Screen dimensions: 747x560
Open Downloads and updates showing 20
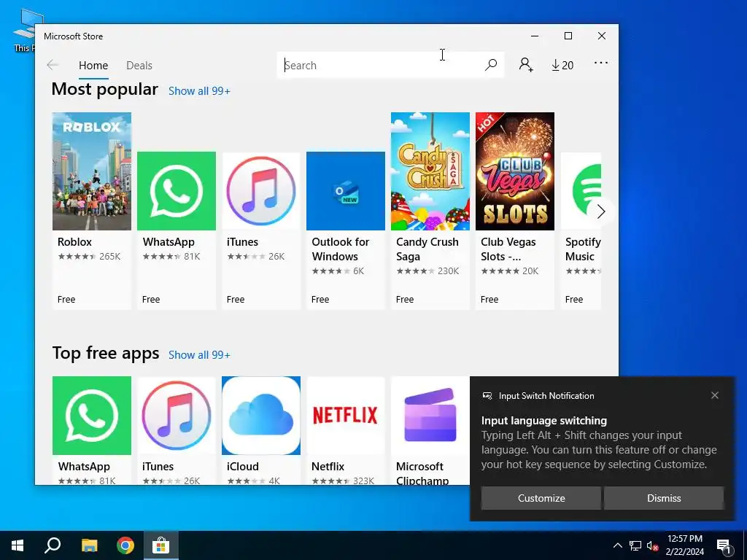pyautogui.click(x=562, y=65)
